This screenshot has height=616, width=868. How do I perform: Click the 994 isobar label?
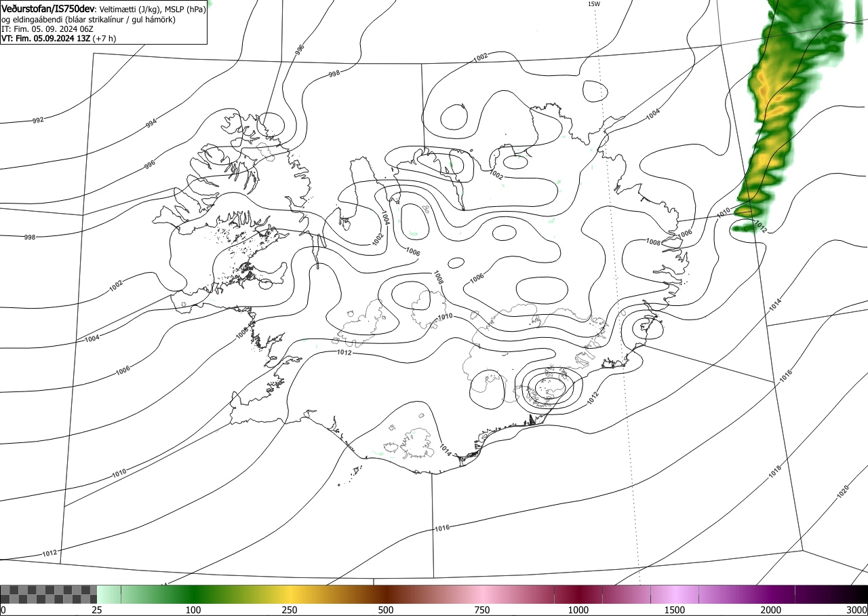151,123
